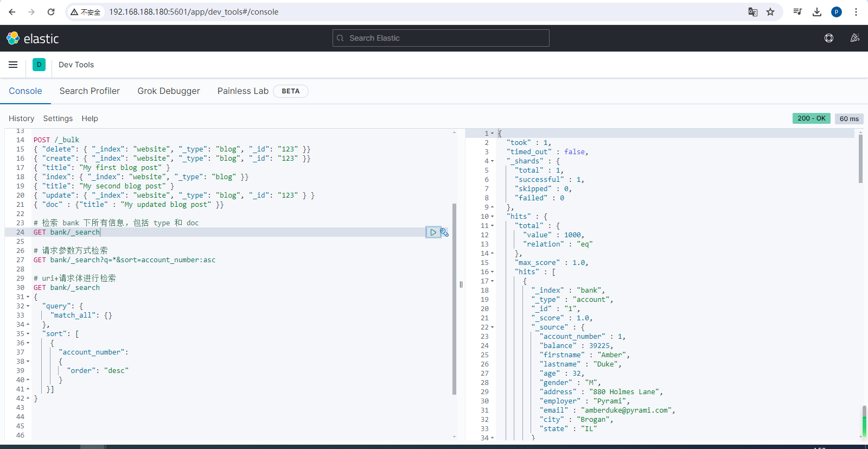The width and height of the screenshot is (868, 449).
Task: Collapse _shards block at output line 4
Action: (493, 161)
